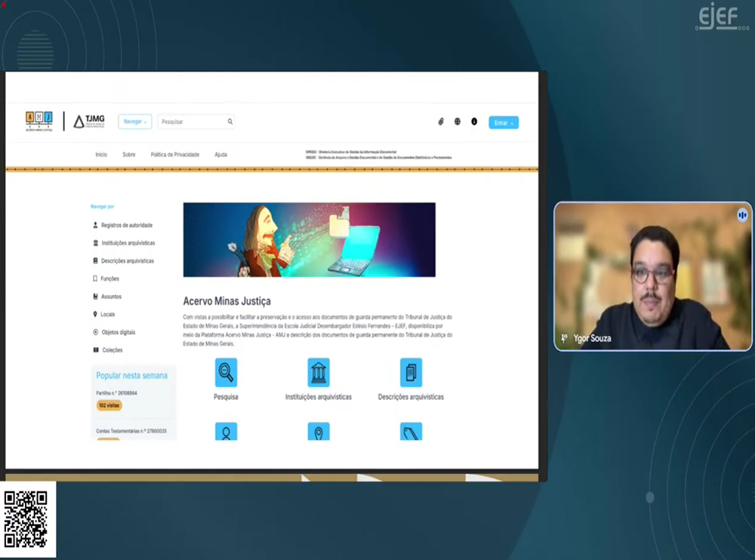Click the QR code

(x=26, y=519)
